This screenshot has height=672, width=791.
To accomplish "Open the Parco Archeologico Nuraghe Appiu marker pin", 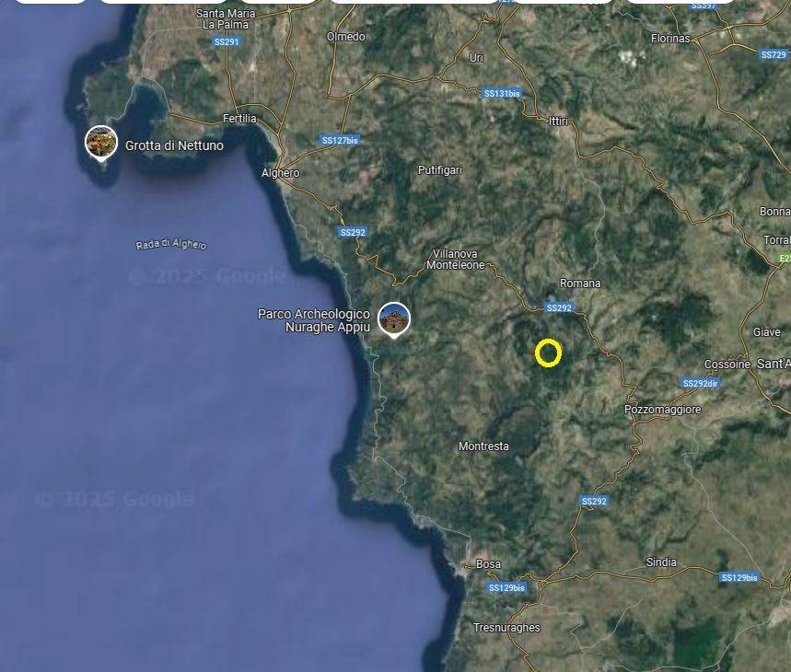I will [394, 319].
